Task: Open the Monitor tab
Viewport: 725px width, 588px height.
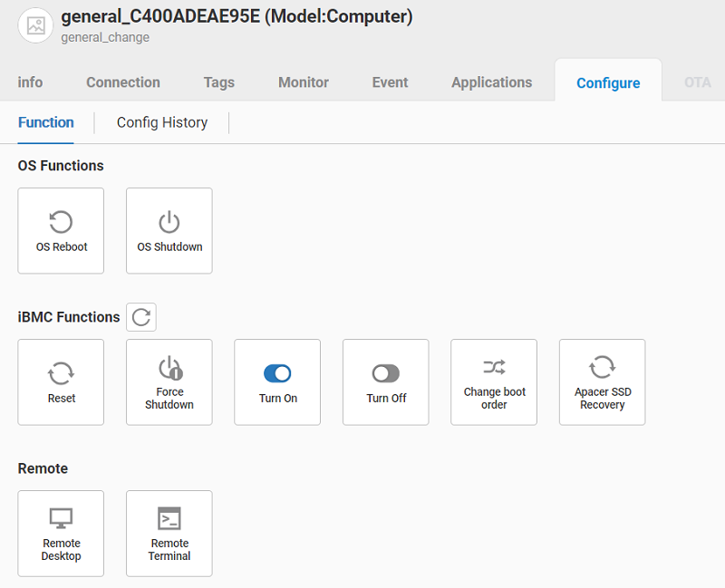Action: 303,82
